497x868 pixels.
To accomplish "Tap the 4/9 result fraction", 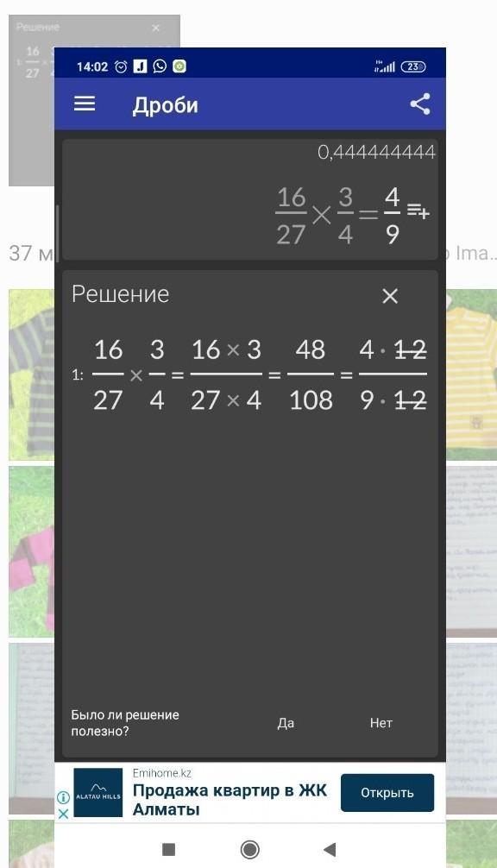I will pyautogui.click(x=393, y=216).
